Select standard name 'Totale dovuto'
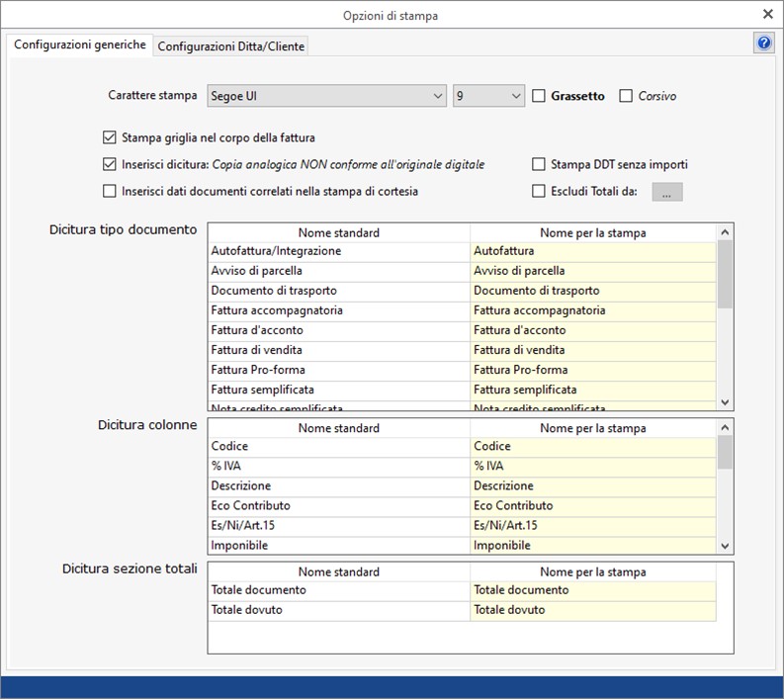 pos(339,610)
